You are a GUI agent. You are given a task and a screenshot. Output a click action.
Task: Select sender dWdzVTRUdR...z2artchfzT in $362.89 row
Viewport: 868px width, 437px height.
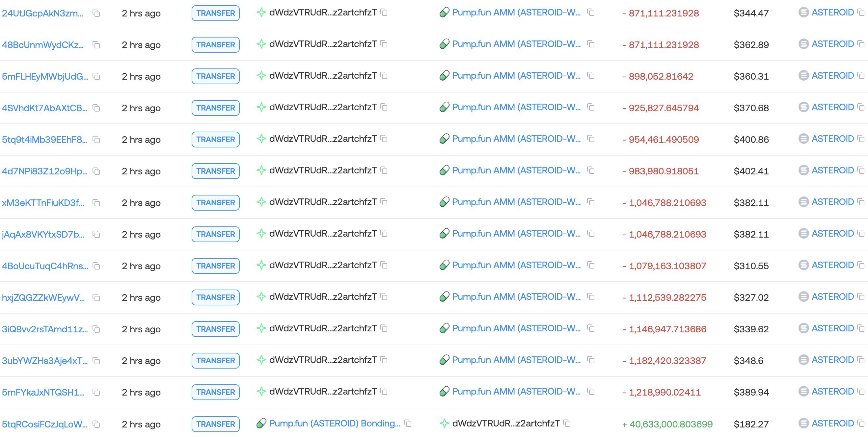(x=323, y=44)
